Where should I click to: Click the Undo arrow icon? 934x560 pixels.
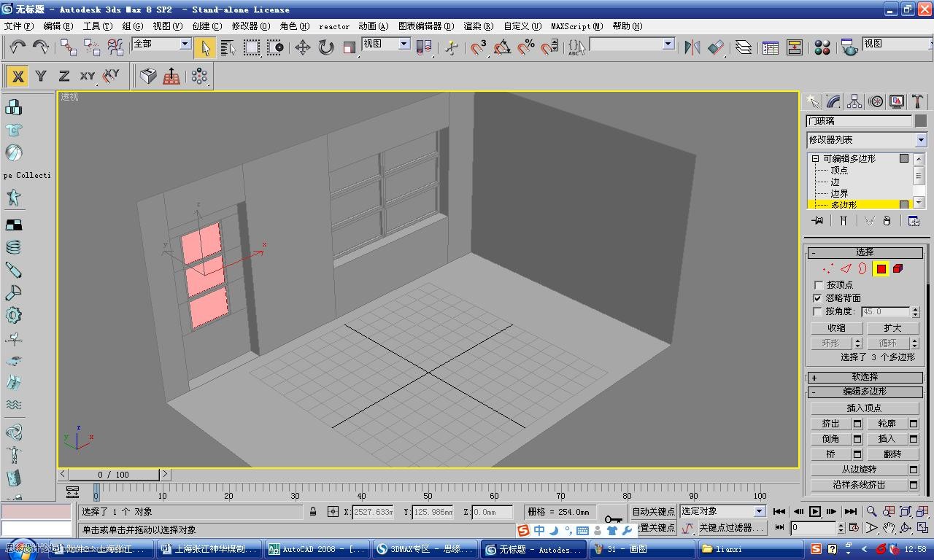(18, 47)
